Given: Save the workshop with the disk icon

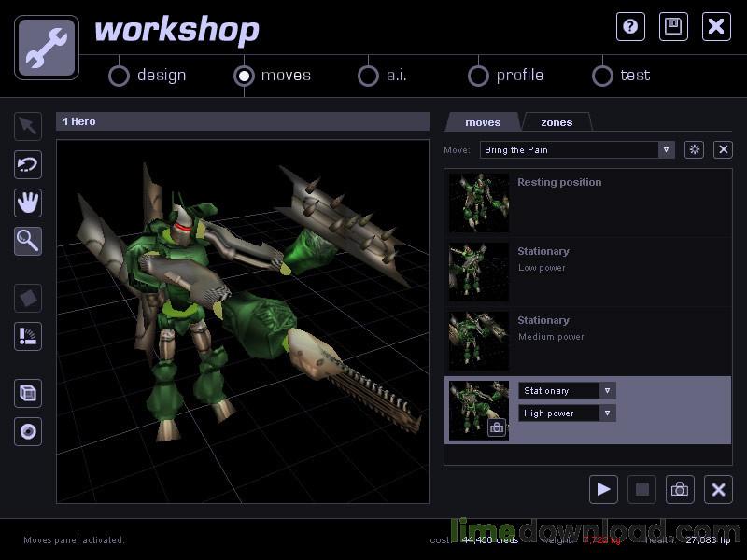Looking at the screenshot, I should point(673,27).
